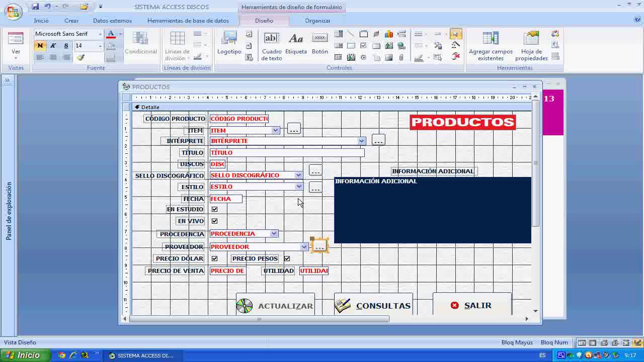Open the font name dropdown
Screen dimensions: 644x362
point(100,34)
